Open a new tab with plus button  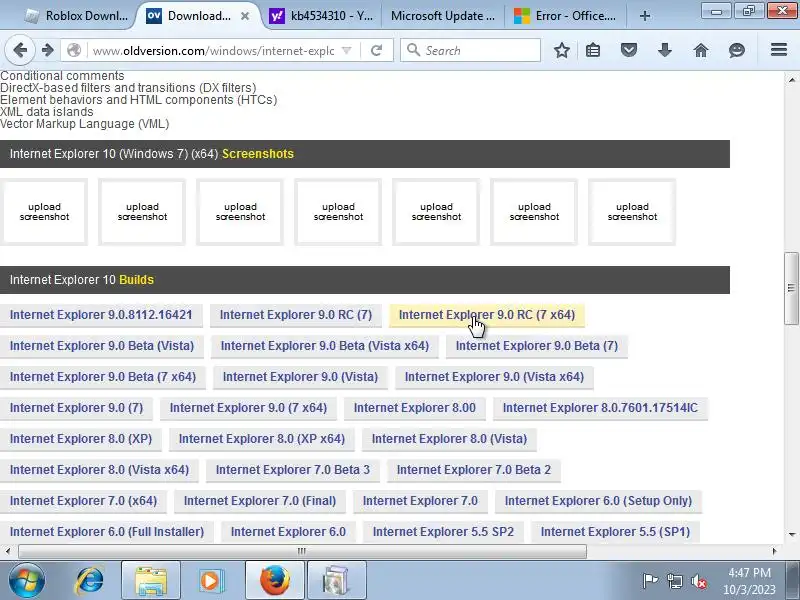[645, 16]
